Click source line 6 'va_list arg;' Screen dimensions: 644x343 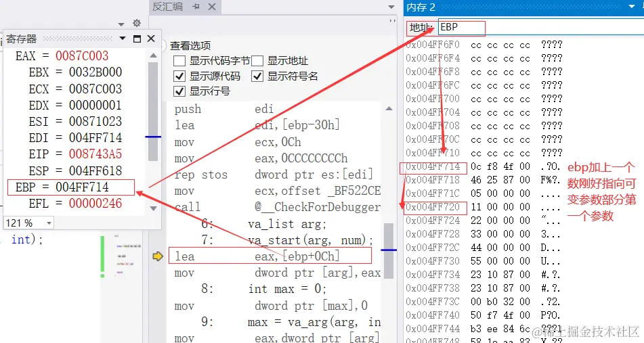click(x=263, y=224)
